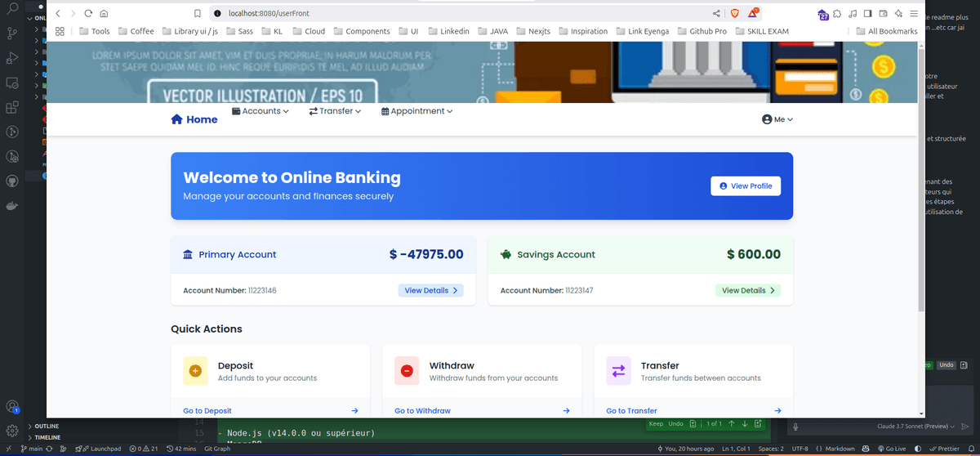Click the Transfer arrows icon
980x456 pixels.
pos(618,371)
